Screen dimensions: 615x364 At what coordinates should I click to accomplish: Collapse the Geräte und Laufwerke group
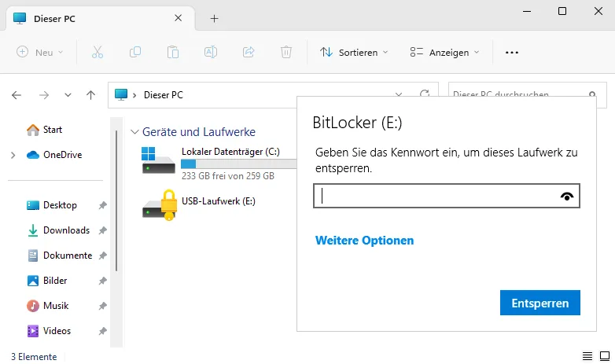134,132
